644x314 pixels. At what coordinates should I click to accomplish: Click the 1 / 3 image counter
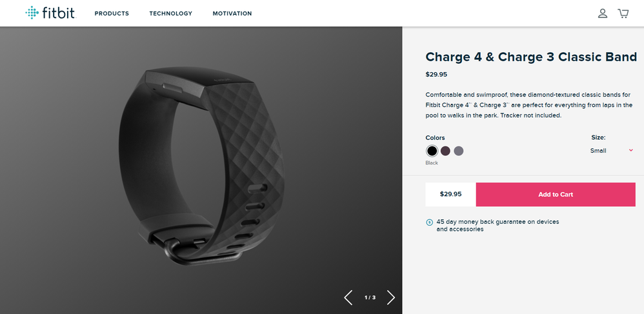click(370, 298)
